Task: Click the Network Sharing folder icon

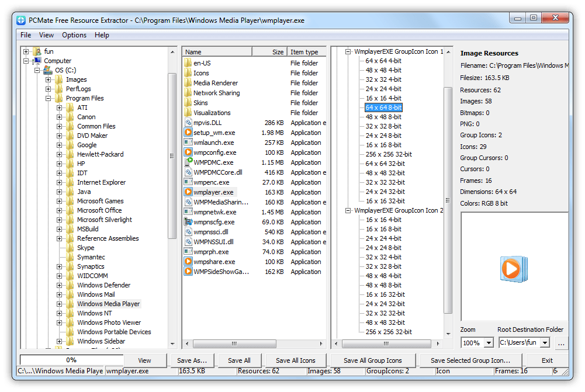Action: 188,92
